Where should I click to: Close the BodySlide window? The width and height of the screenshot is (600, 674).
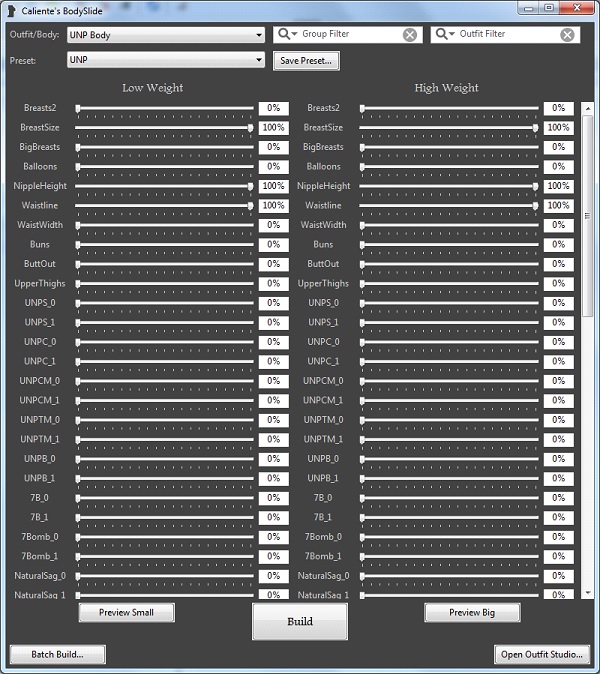tap(577, 8)
